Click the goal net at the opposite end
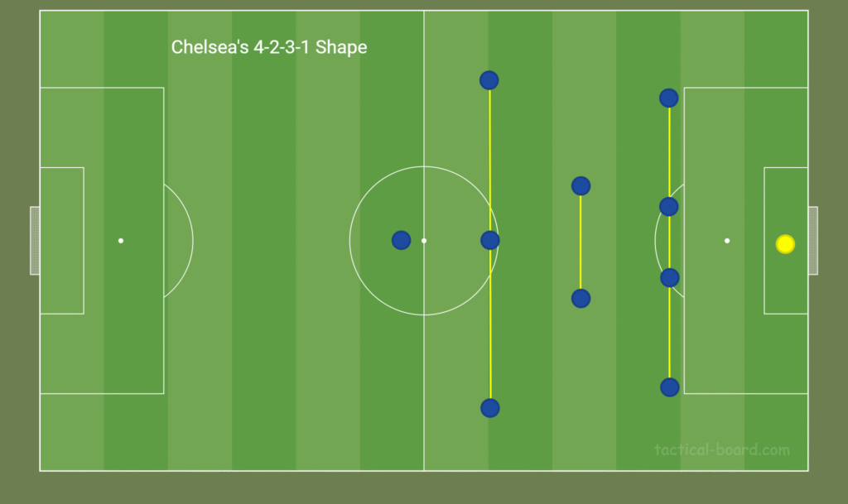The width and height of the screenshot is (848, 504). click(x=35, y=240)
